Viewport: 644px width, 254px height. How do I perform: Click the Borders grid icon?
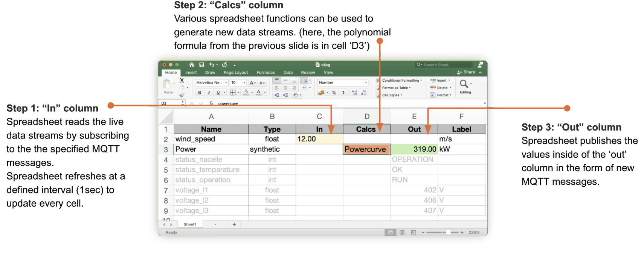[x=233, y=93]
